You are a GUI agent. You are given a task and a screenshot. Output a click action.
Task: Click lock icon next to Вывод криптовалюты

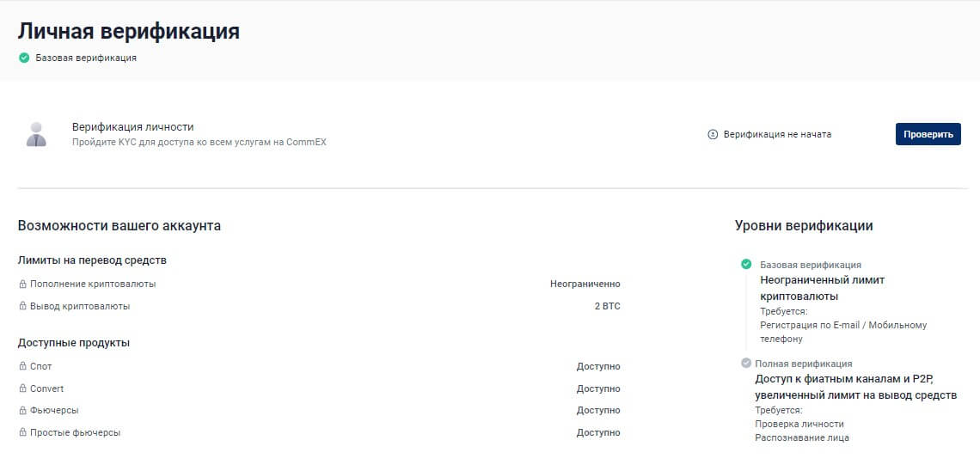click(22, 307)
